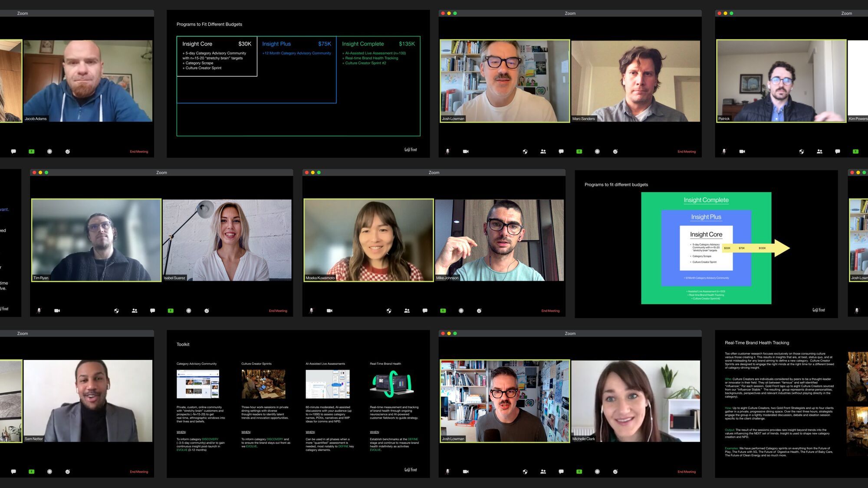
Task: End Meeting in Michelle Clark's window
Action: pos(686,472)
